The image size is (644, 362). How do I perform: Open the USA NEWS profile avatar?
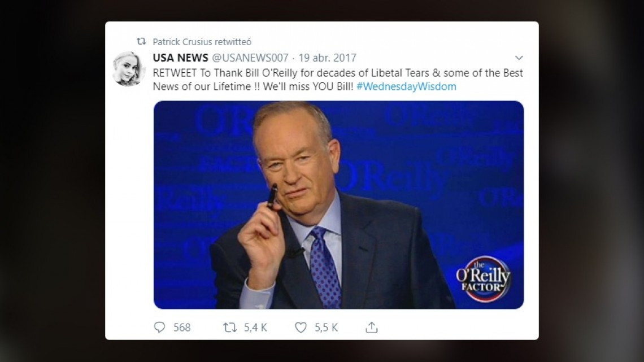[x=129, y=68]
